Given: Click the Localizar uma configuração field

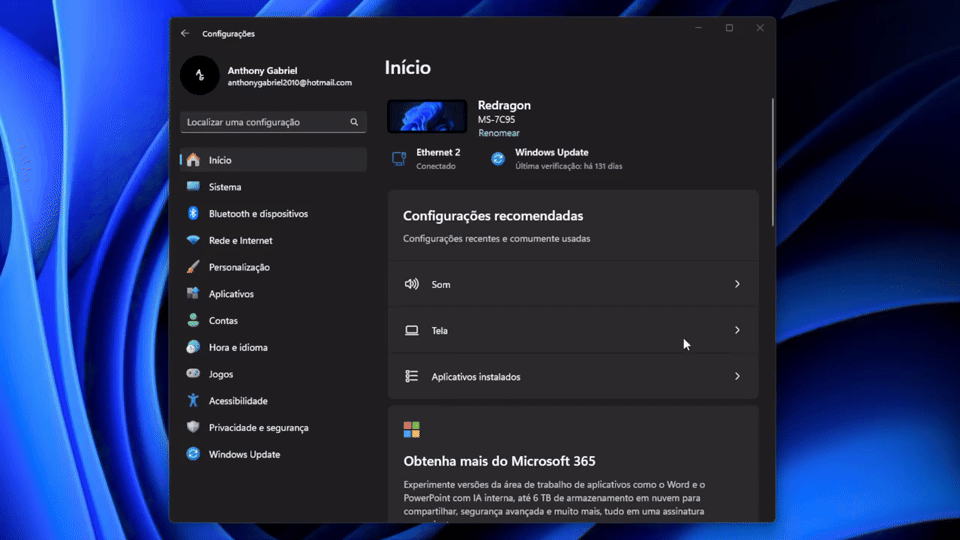Looking at the screenshot, I should [273, 122].
